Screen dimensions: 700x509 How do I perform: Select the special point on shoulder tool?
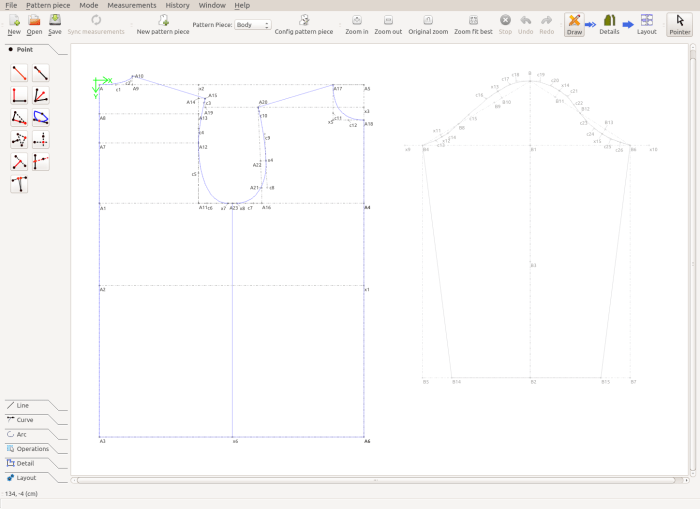pyautogui.click(x=19, y=117)
